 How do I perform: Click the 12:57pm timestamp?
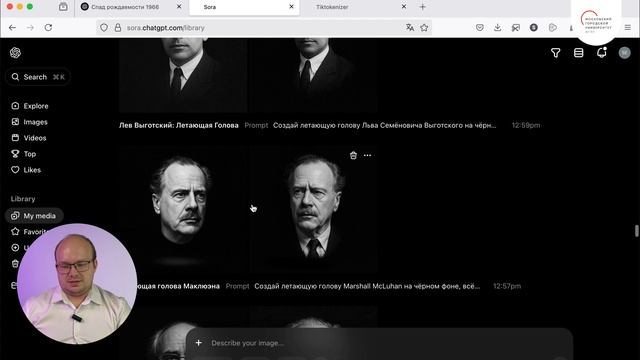(x=507, y=286)
